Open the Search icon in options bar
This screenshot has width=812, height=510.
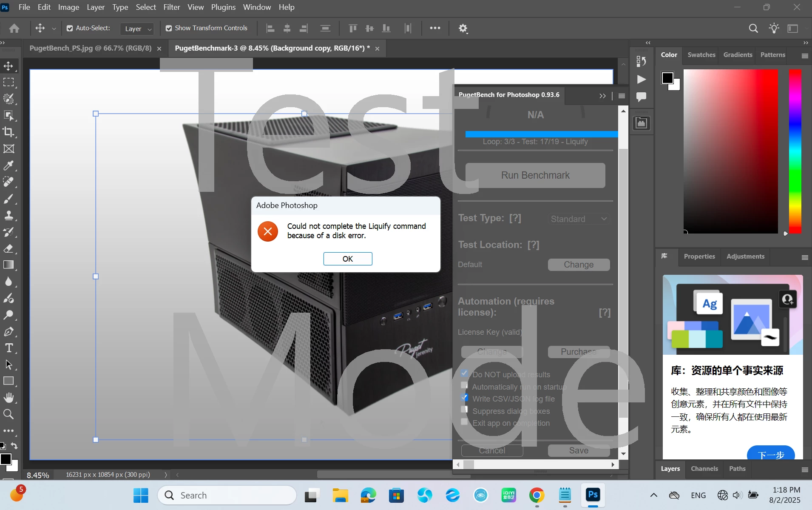point(753,28)
